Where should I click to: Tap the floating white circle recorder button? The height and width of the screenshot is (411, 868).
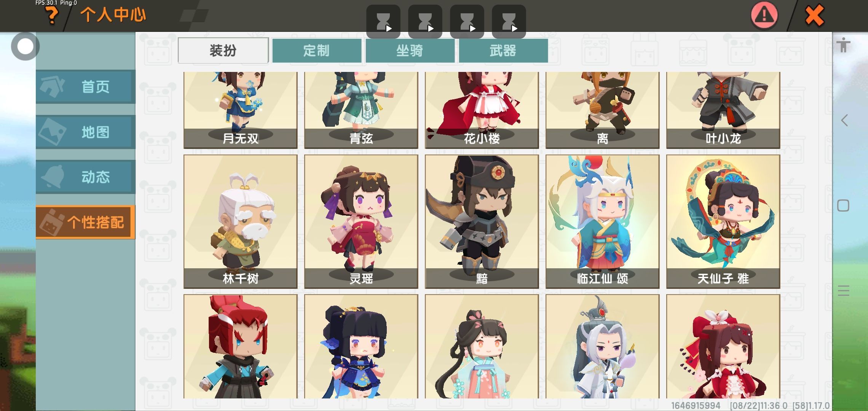coord(26,46)
